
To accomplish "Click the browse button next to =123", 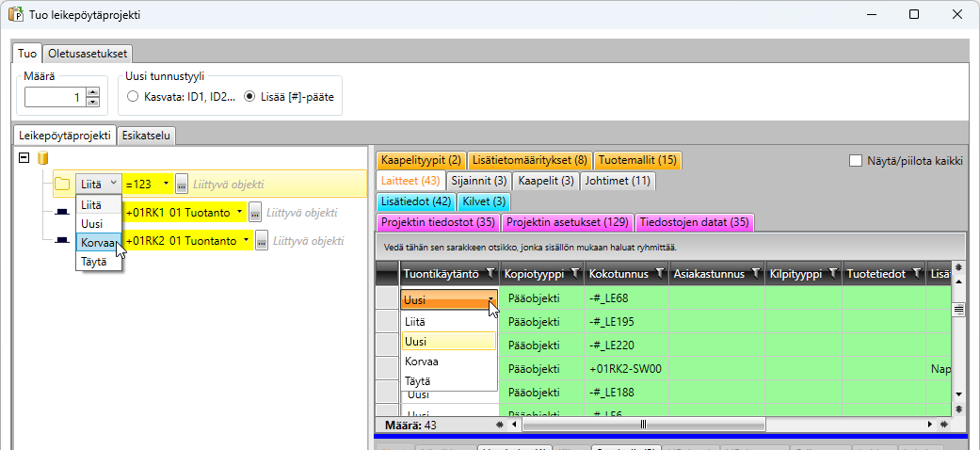I will tap(182, 184).
